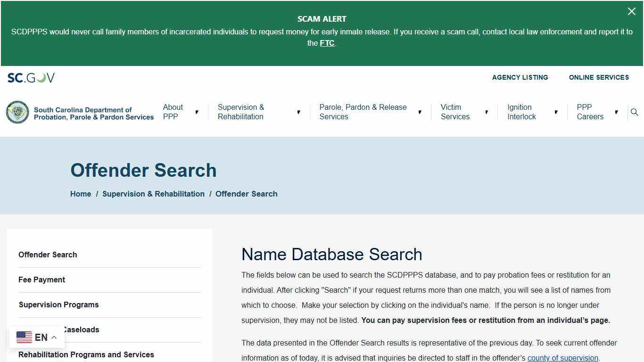Screen dimensions: 644x362
Task: Open the county of supervision link
Action: click(x=562, y=358)
